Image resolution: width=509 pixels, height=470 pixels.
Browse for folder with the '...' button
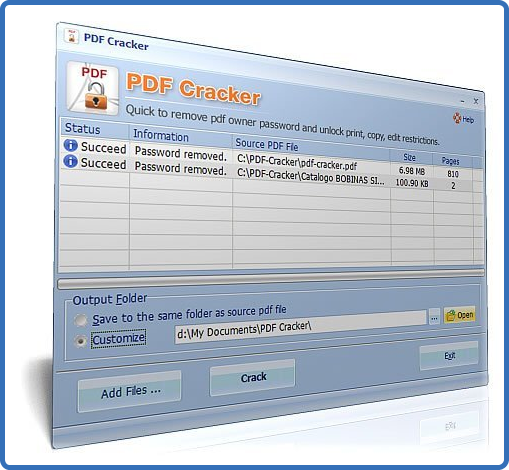click(434, 317)
